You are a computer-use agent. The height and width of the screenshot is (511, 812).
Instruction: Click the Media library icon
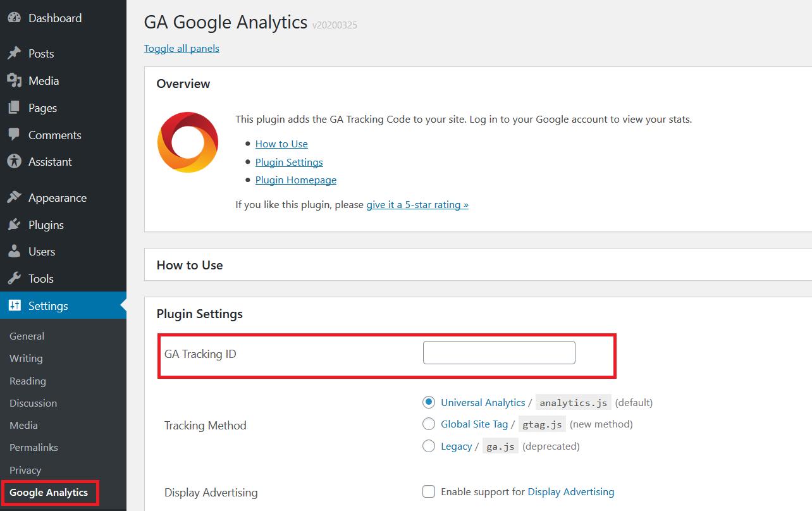14,81
